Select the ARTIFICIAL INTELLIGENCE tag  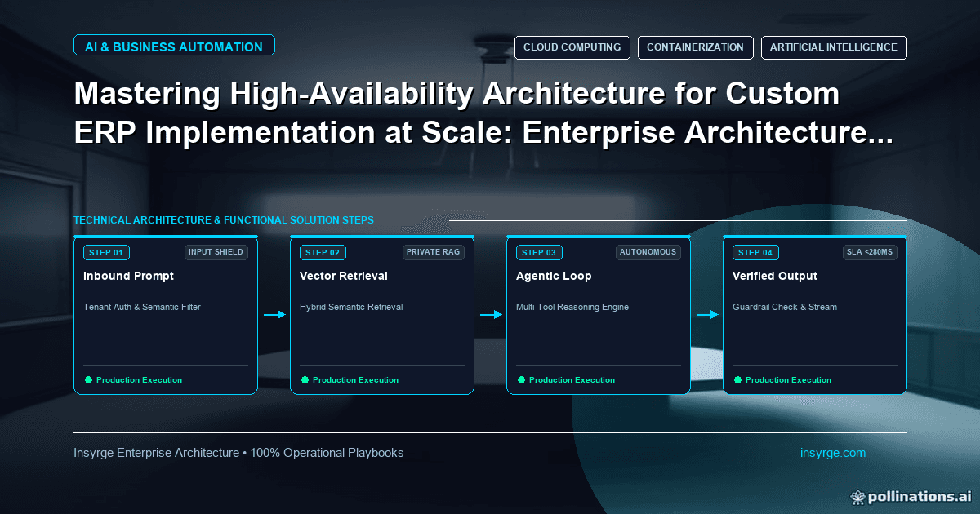click(834, 47)
